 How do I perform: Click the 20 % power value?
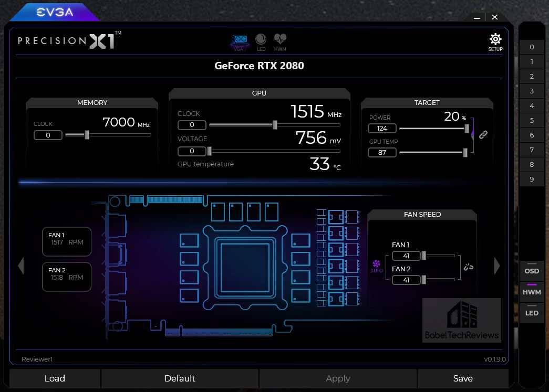coord(455,116)
